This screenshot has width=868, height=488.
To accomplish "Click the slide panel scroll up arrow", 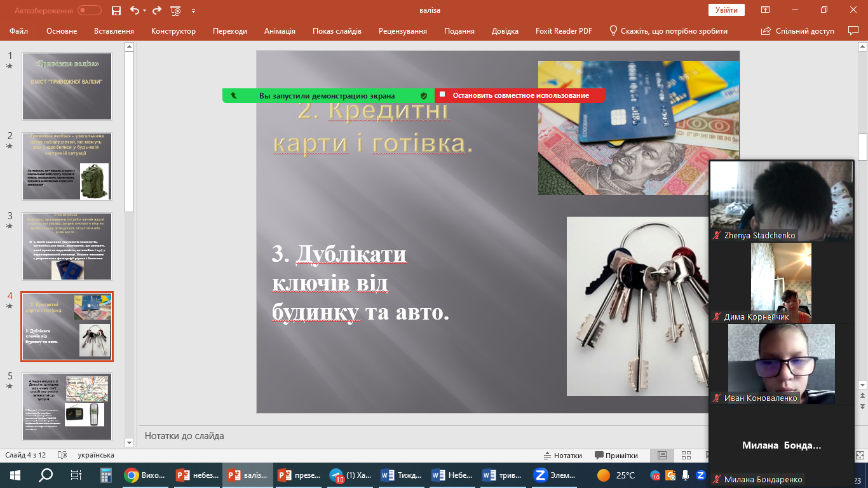I will [x=129, y=46].
